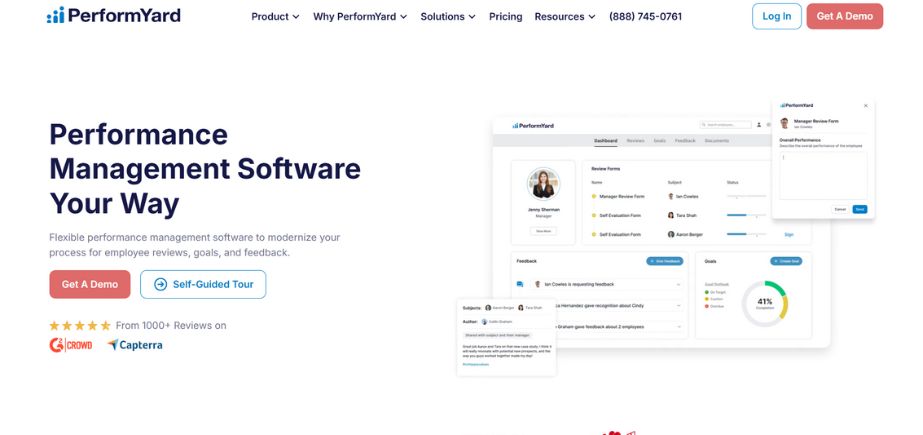Click Ian Cowles avatar in Review Forms

click(671, 197)
